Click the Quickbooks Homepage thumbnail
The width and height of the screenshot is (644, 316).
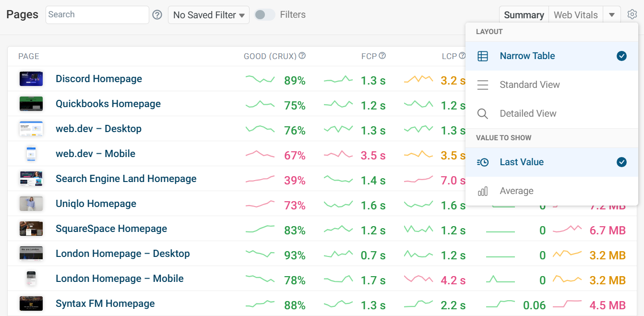31,103
